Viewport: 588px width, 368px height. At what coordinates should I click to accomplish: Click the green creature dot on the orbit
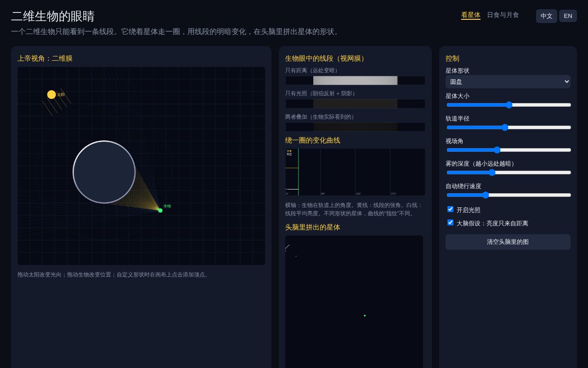[160, 210]
